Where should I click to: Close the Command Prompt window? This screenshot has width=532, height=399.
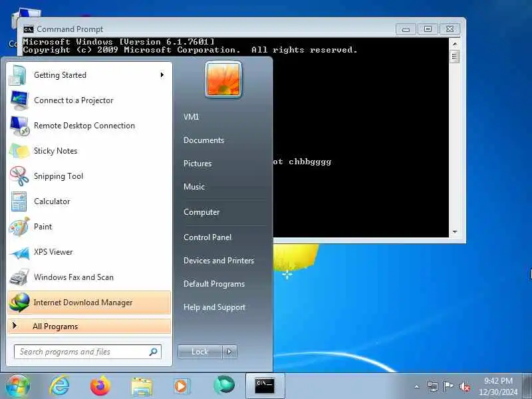[450, 29]
